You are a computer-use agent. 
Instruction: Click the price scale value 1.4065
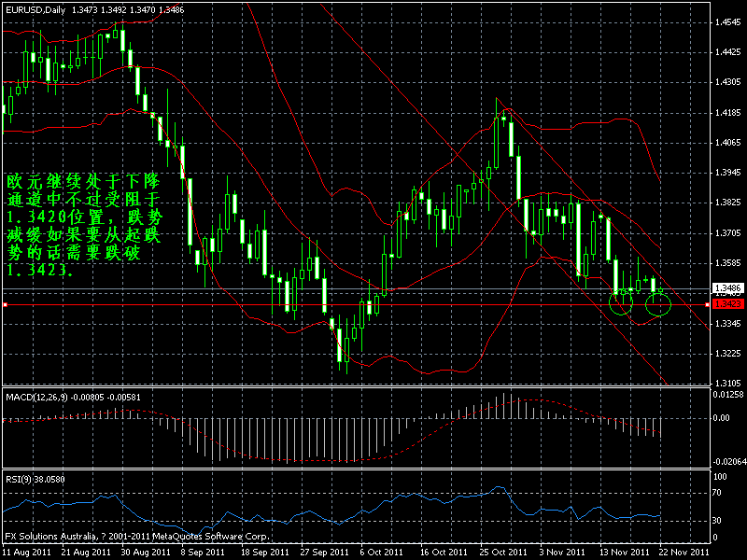point(728,143)
